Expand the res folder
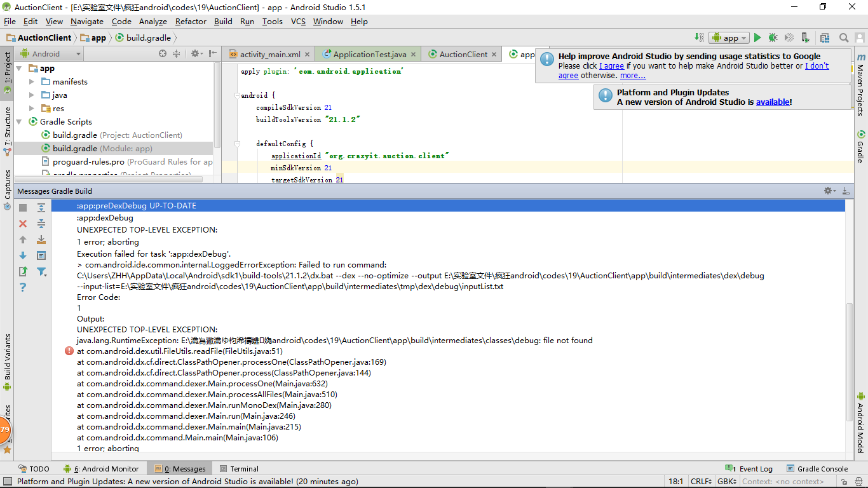868x488 pixels. (x=32, y=109)
